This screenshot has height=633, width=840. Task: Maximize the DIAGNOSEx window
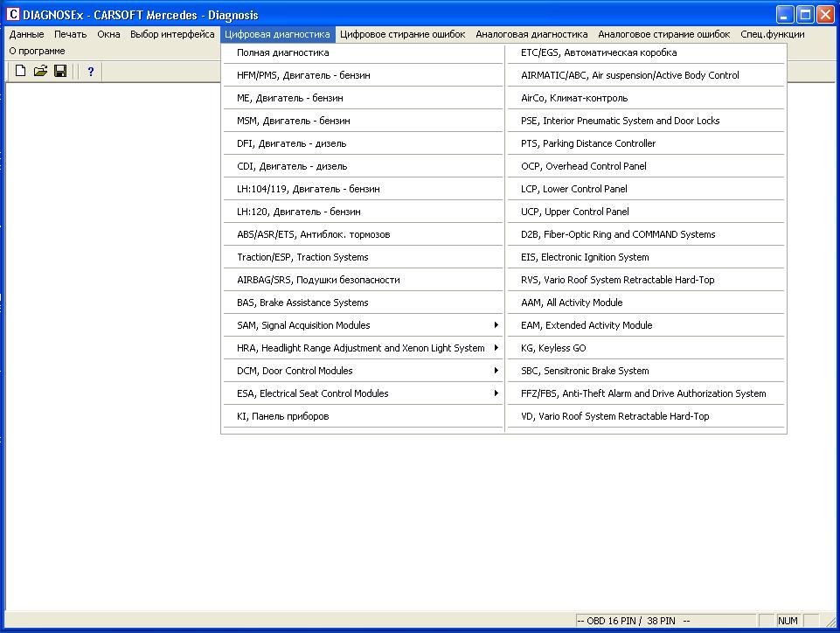(805, 15)
